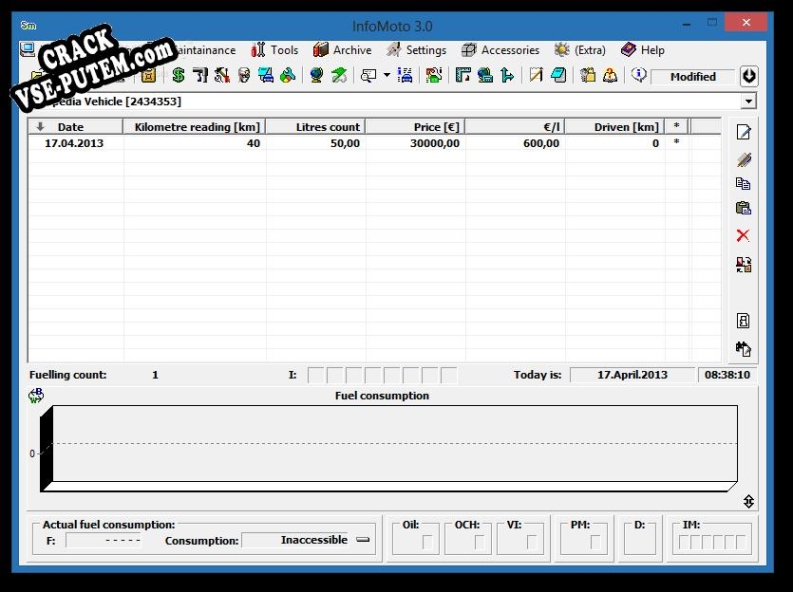Select the 17.04.2013 fuelling row
The height and width of the screenshot is (592, 793).
click(374, 143)
